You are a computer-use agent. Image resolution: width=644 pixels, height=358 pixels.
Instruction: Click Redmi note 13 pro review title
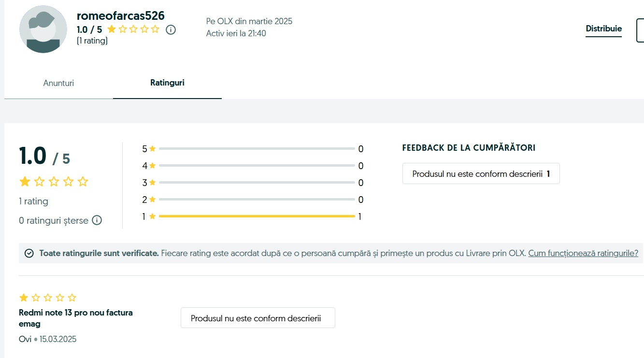75,318
